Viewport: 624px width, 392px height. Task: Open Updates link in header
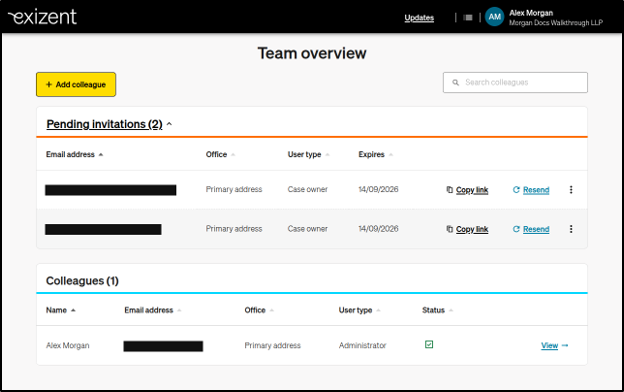[x=419, y=18]
